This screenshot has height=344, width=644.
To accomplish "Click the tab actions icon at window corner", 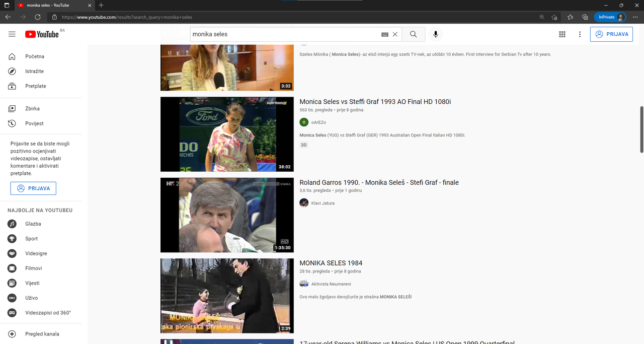I will (x=7, y=5).
